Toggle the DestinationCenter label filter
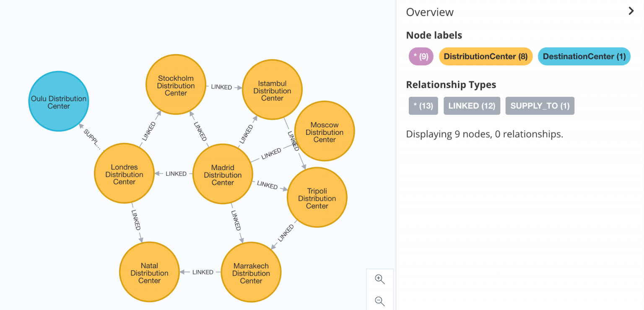Screen dimensions: 644x310 pyautogui.click(x=584, y=56)
